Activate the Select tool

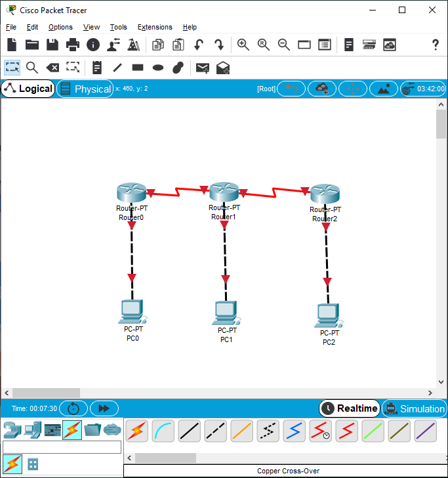click(12, 68)
